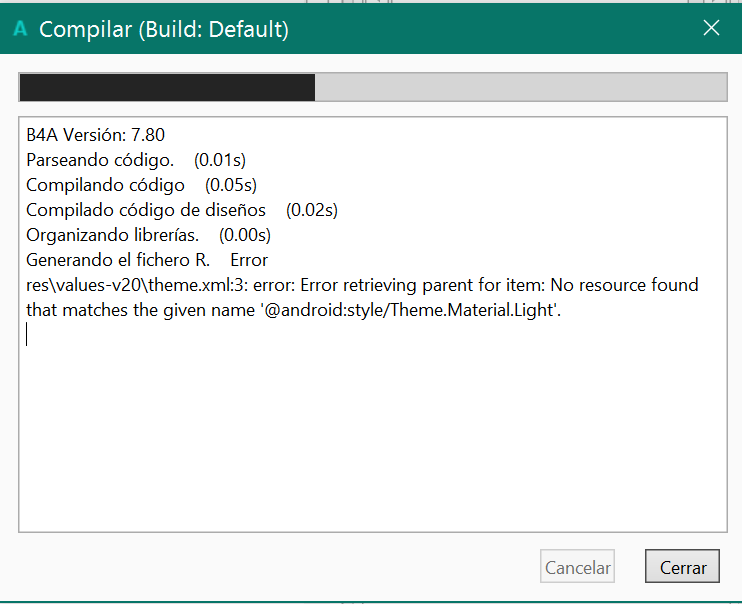Click the '(0.01s)' parse time value

click(x=220, y=160)
